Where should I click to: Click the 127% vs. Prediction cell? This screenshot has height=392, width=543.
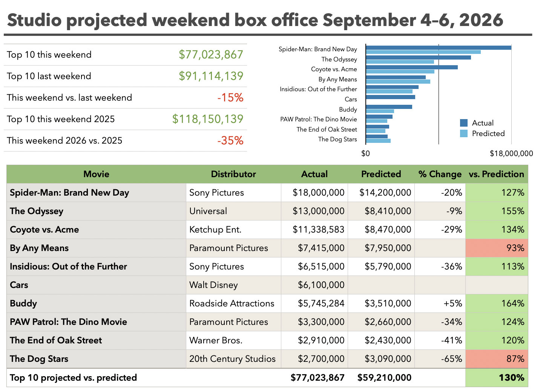pyautogui.click(x=497, y=193)
